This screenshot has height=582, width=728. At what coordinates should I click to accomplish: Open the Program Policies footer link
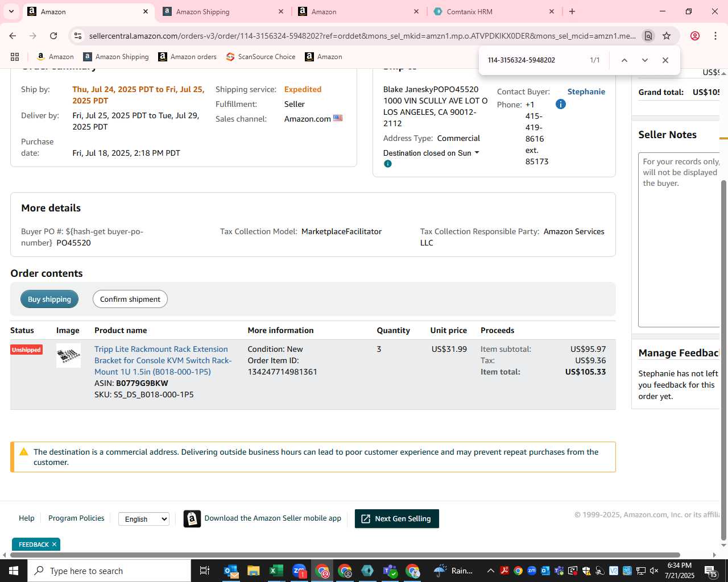76,518
